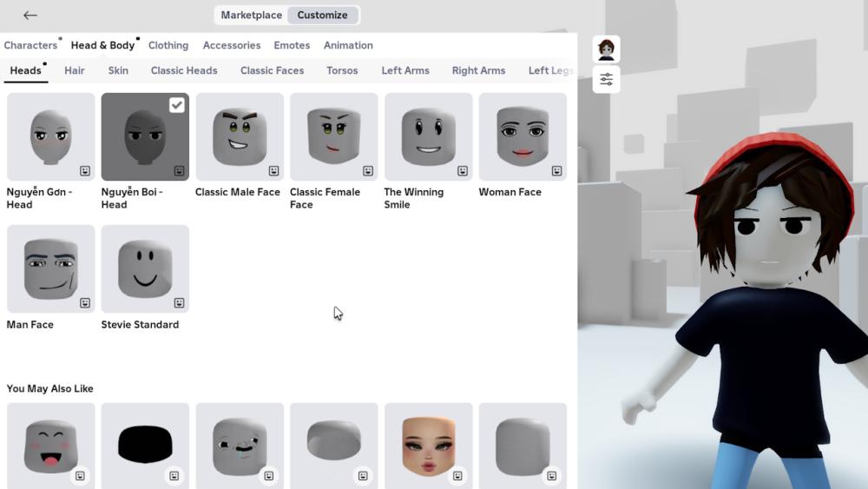Screen dimensions: 868x489
Task: Open the Clothing tab
Action: click(168, 45)
